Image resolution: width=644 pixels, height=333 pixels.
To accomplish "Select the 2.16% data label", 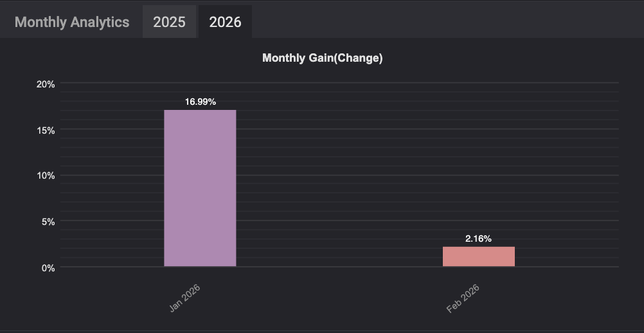I will pos(478,239).
